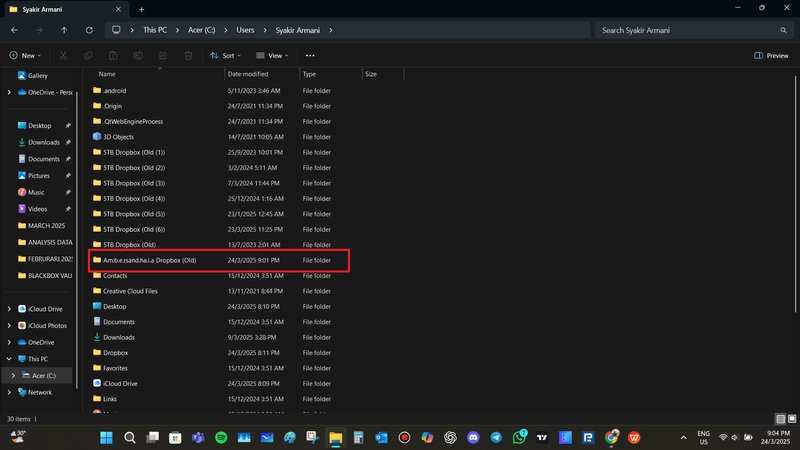This screenshot has width=800, height=450.
Task: Refresh the current folder view
Action: coord(89,30)
